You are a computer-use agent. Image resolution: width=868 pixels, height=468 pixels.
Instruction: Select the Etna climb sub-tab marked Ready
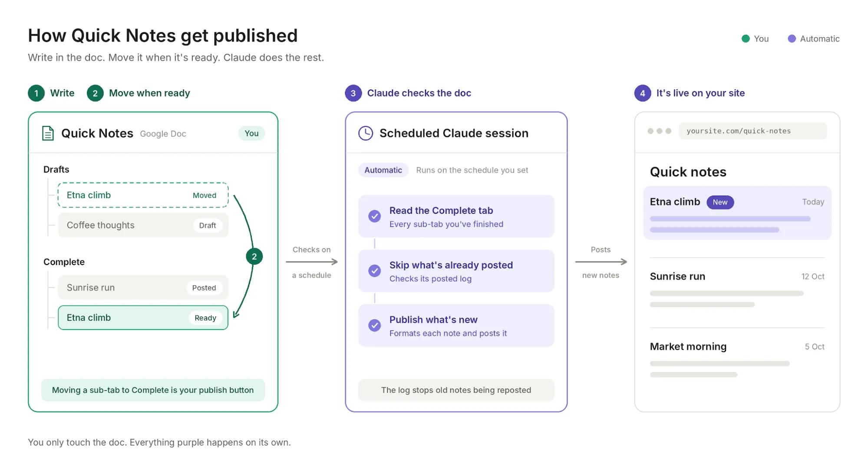tap(143, 318)
